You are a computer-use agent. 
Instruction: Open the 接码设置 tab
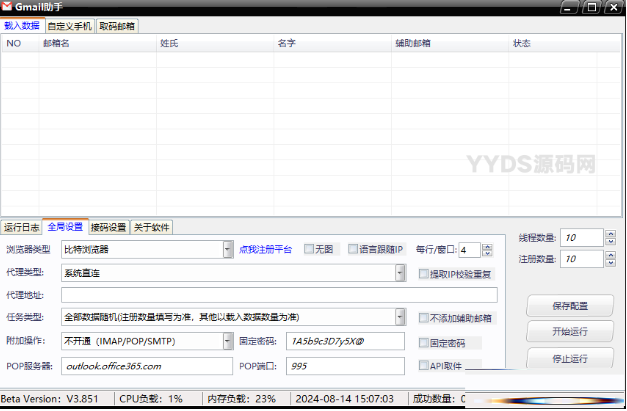(109, 227)
